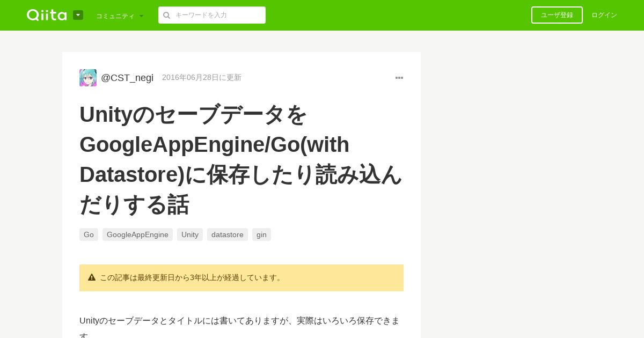
Task: Open the dropdown arrow beside Qiita logo
Action: (x=78, y=15)
